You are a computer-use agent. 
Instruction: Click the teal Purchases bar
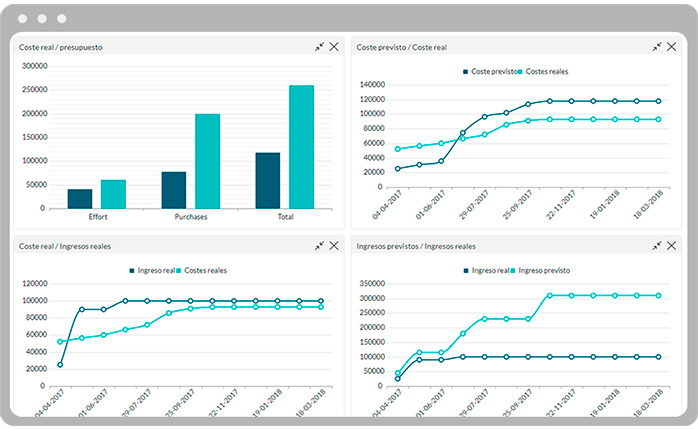point(207,161)
